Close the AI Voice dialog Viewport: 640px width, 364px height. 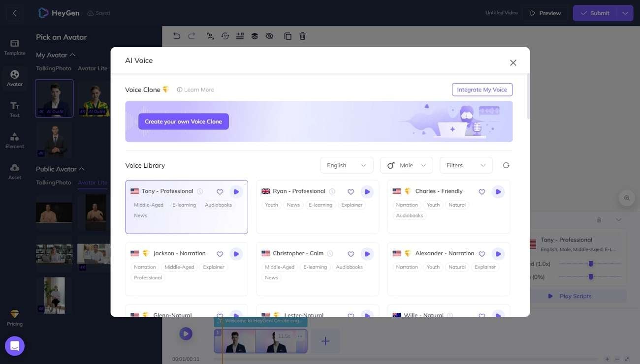point(513,62)
